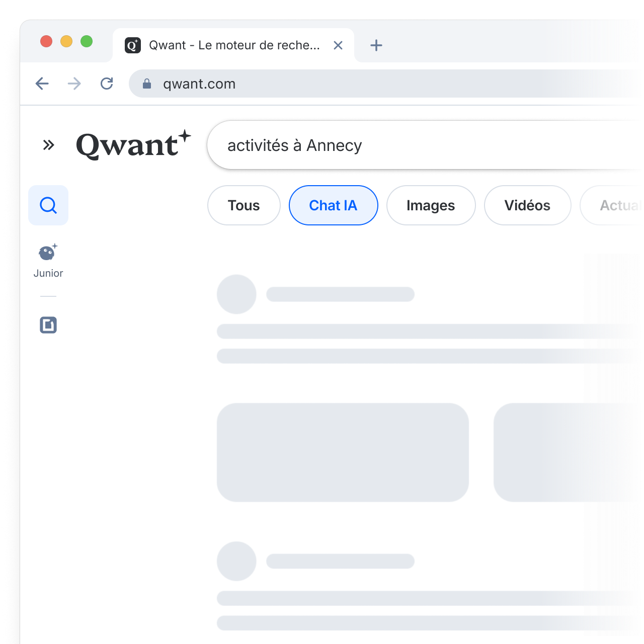Switch to the Tous results tab
The height and width of the screenshot is (644, 644).
point(244,205)
